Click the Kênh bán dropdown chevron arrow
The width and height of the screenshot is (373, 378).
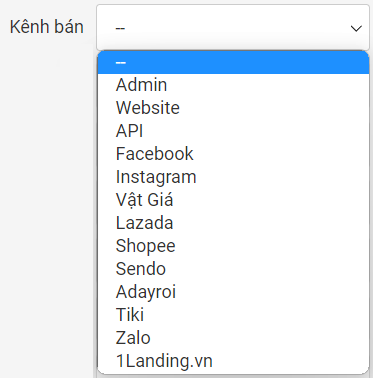click(356, 28)
